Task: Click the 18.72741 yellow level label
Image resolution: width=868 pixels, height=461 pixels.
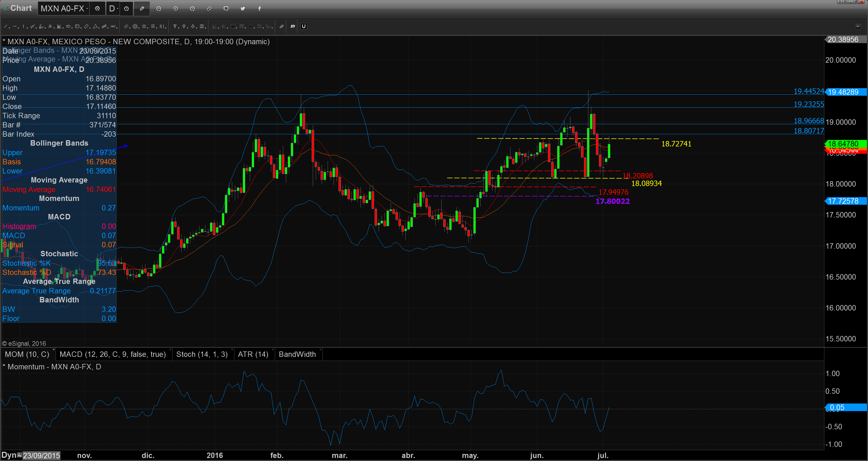Action: click(676, 144)
